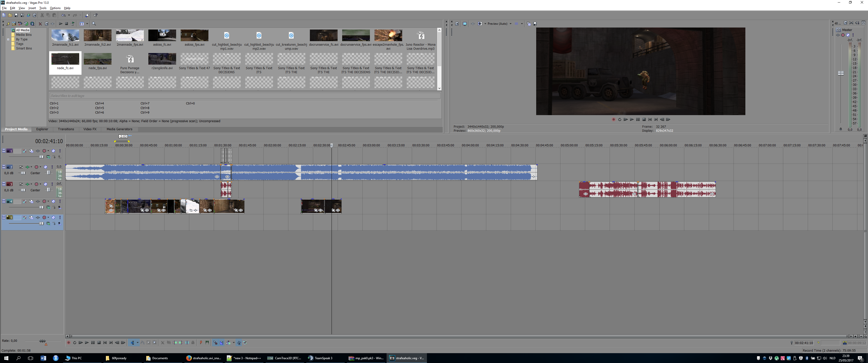868x363 pixels.
Task: Click the Undo arrow icon
Action: [64, 15]
